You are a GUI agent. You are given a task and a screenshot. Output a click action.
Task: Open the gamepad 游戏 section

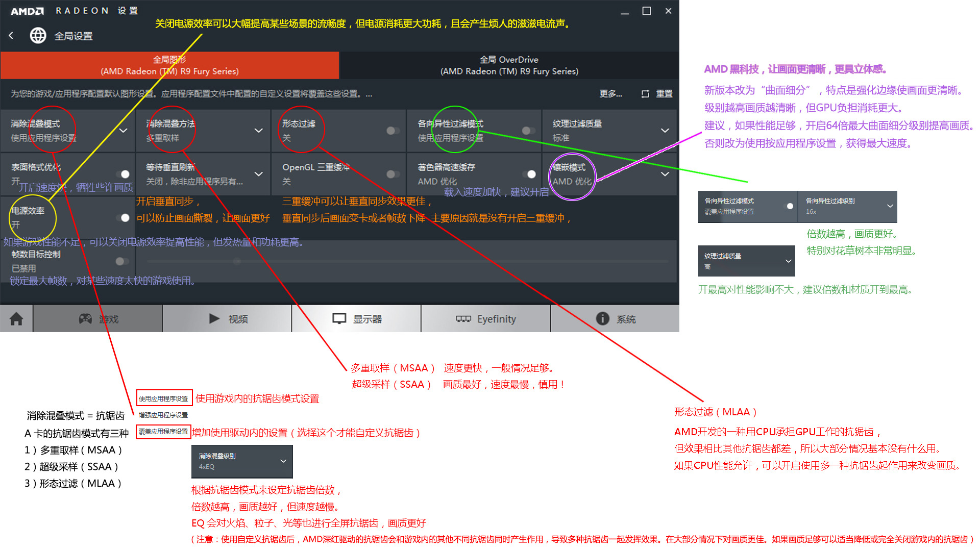click(x=98, y=319)
